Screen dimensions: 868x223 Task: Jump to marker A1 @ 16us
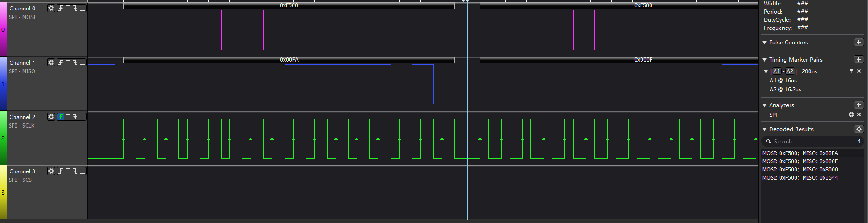pyautogui.click(x=783, y=81)
